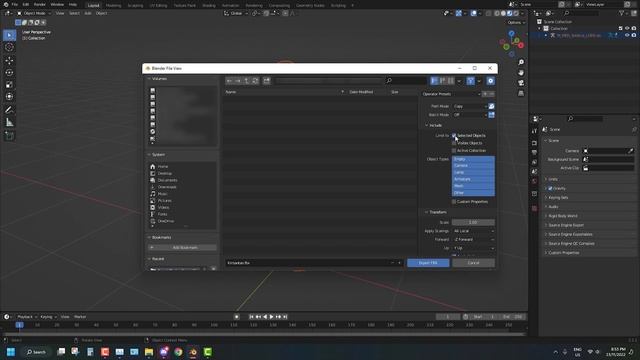Open Up axis dropdown
Image resolution: width=640 pixels, height=360 pixels.
pos(473,248)
